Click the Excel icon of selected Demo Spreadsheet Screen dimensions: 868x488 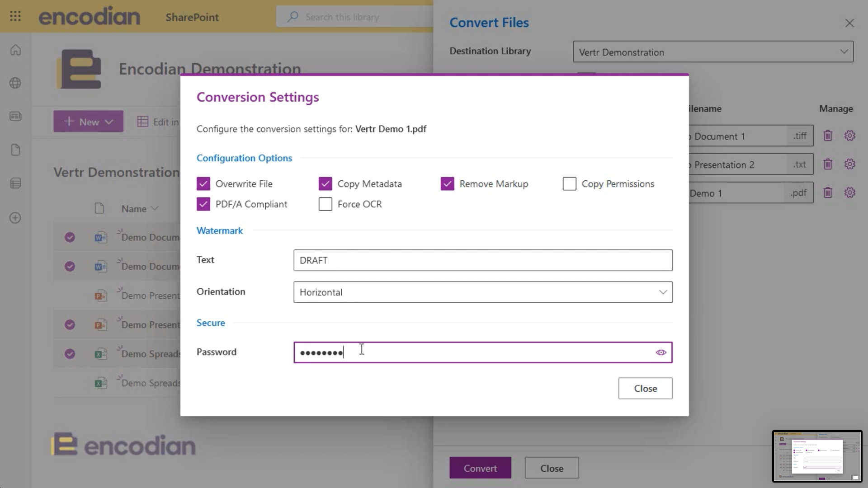pyautogui.click(x=100, y=354)
